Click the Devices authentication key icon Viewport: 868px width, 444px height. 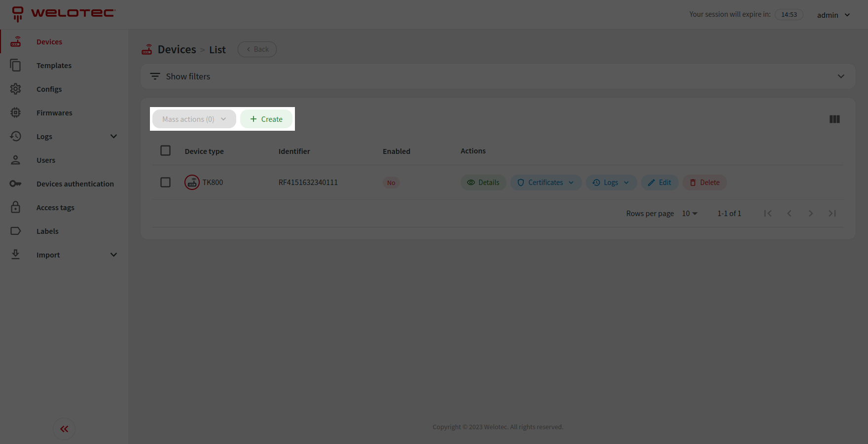[16, 184]
